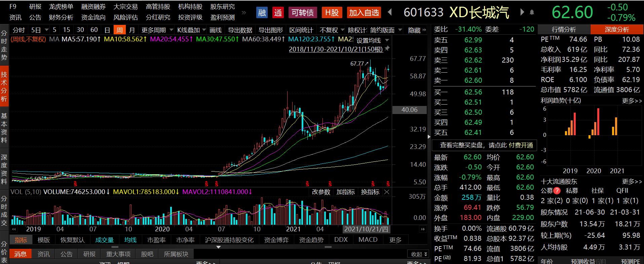Click 恢复默认 to reset indicators
The height and width of the screenshot is (264, 644).
pos(72,240)
